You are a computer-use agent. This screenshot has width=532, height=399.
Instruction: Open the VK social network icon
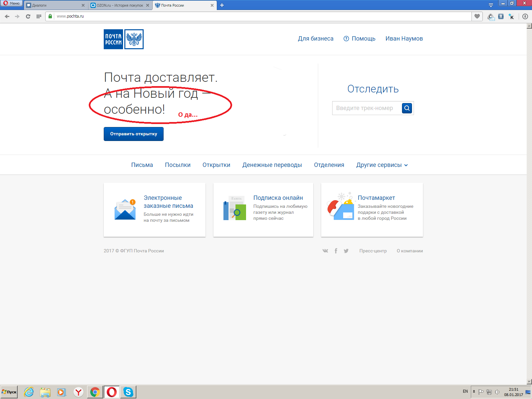point(325,251)
